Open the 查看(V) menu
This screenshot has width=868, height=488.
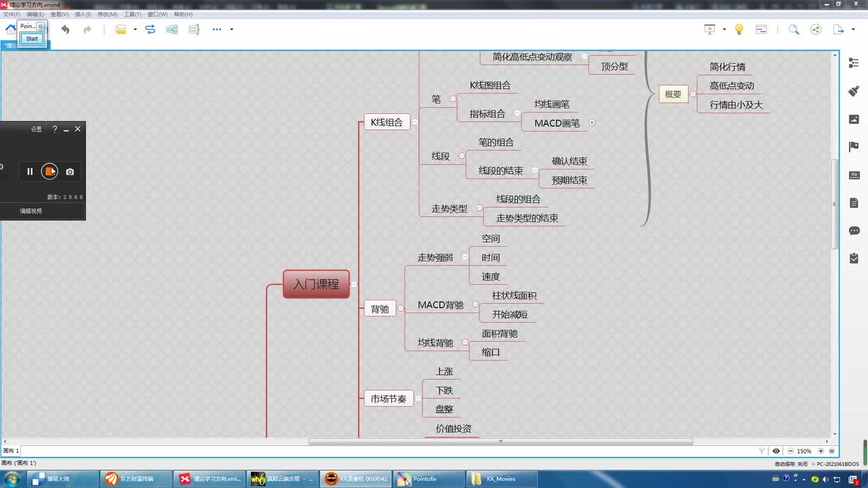59,14
